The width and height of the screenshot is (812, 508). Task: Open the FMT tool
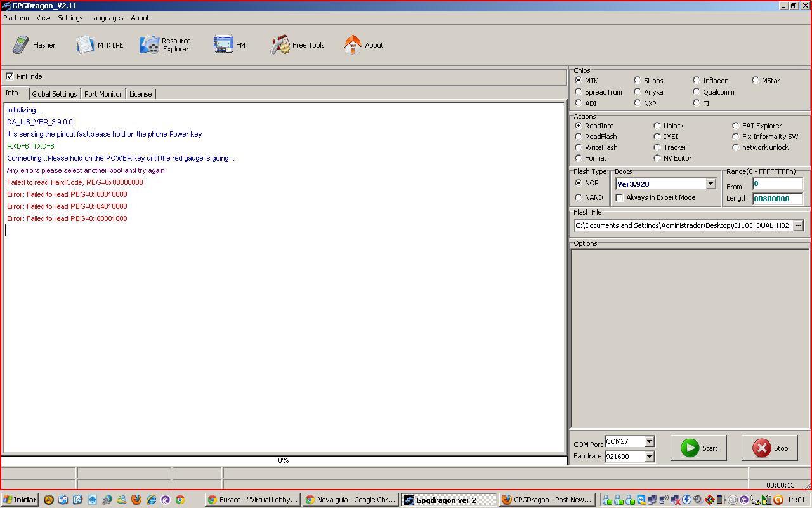[232, 45]
